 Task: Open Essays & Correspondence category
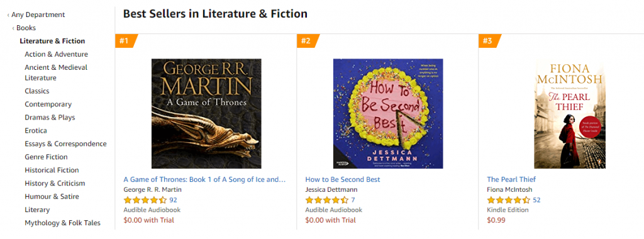[x=65, y=144]
